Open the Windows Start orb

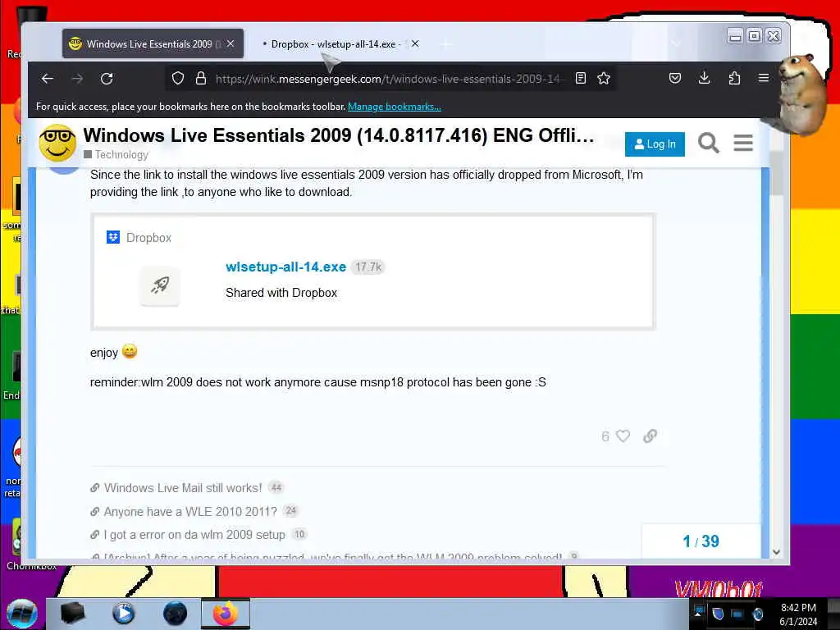point(22,614)
